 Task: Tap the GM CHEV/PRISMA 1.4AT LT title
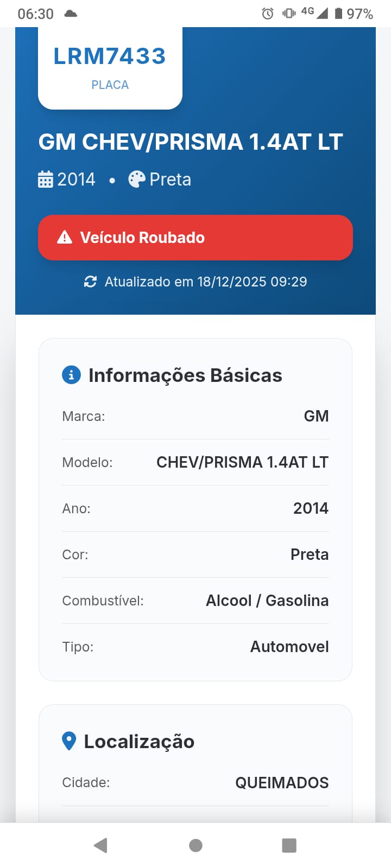191,142
